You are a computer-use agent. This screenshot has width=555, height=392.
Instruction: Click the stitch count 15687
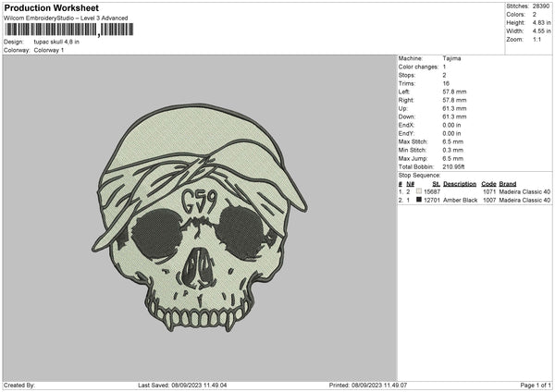[x=432, y=191]
